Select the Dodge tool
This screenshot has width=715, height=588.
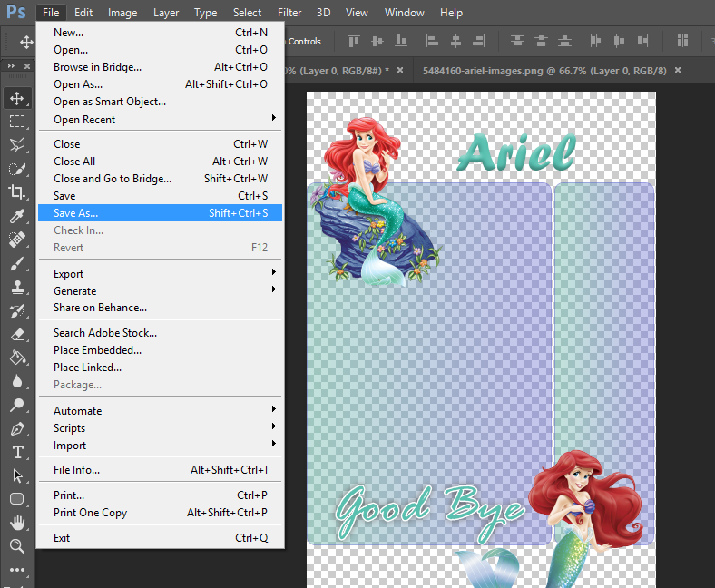click(17, 405)
